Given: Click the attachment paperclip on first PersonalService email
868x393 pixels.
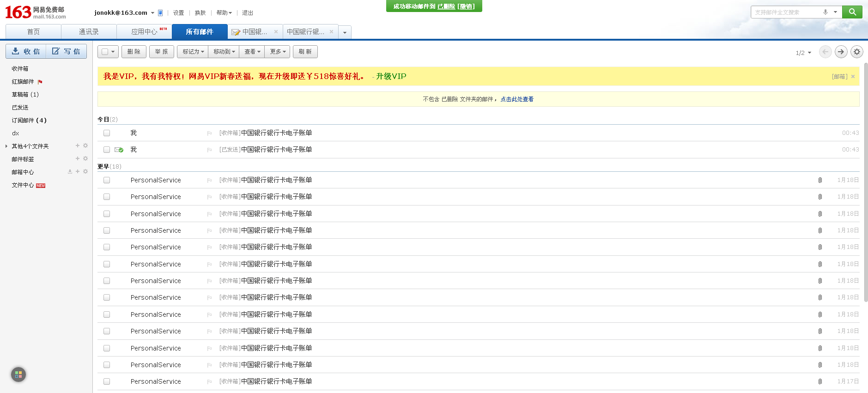Looking at the screenshot, I should point(820,180).
